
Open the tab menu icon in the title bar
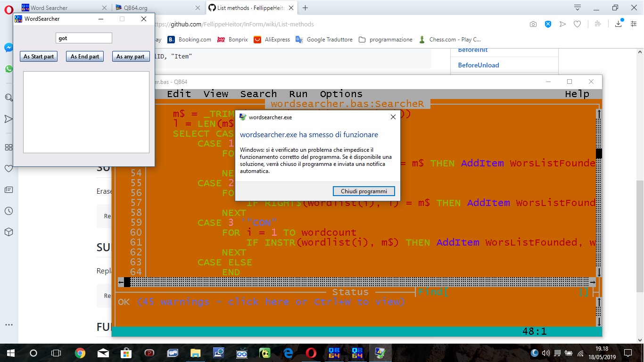tap(577, 8)
